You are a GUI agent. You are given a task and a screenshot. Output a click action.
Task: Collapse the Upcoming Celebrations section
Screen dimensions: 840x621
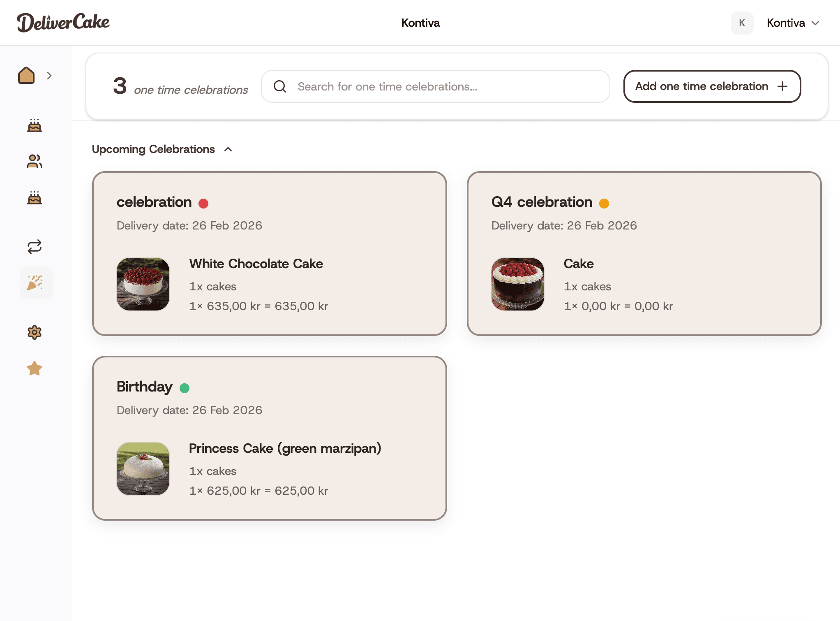(228, 149)
